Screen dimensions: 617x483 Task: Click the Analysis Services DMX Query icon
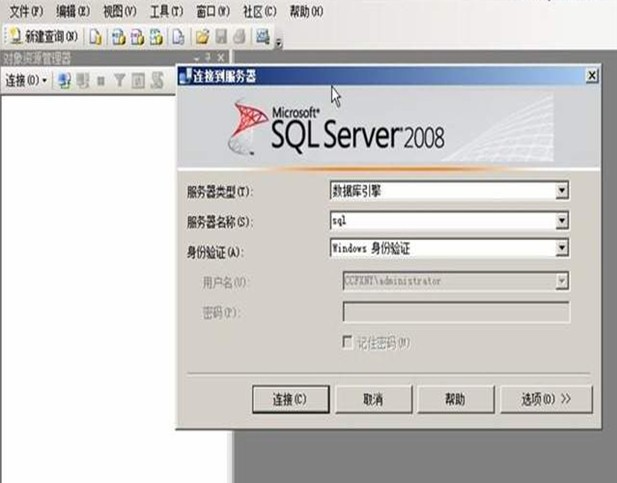click(x=137, y=37)
